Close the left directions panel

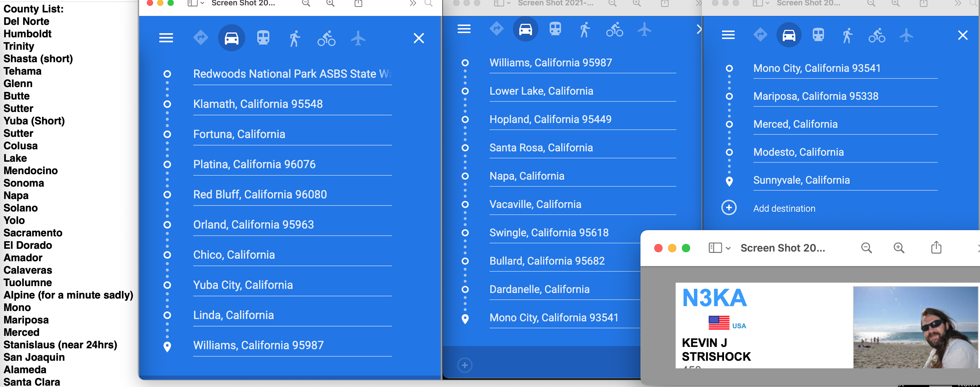coord(419,38)
